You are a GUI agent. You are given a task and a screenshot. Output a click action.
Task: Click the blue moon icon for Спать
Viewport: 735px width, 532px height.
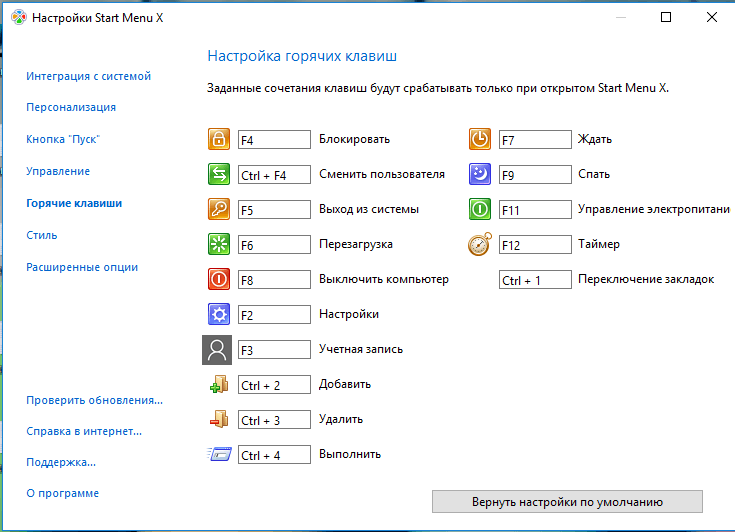[x=480, y=175]
